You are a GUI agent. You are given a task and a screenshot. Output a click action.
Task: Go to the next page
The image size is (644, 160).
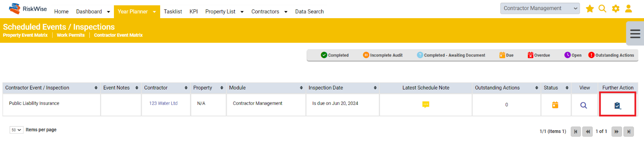(x=617, y=131)
